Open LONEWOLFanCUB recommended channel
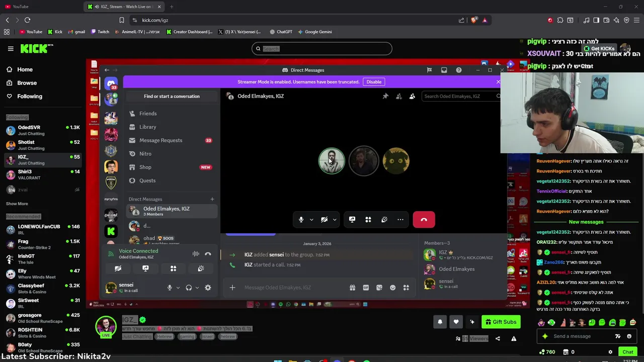Screen dimensions: 644x362 click(x=42, y=229)
